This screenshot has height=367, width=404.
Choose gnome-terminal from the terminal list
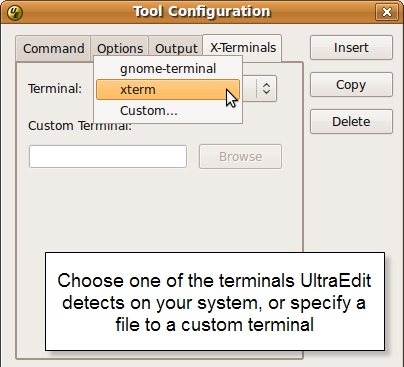pos(168,69)
